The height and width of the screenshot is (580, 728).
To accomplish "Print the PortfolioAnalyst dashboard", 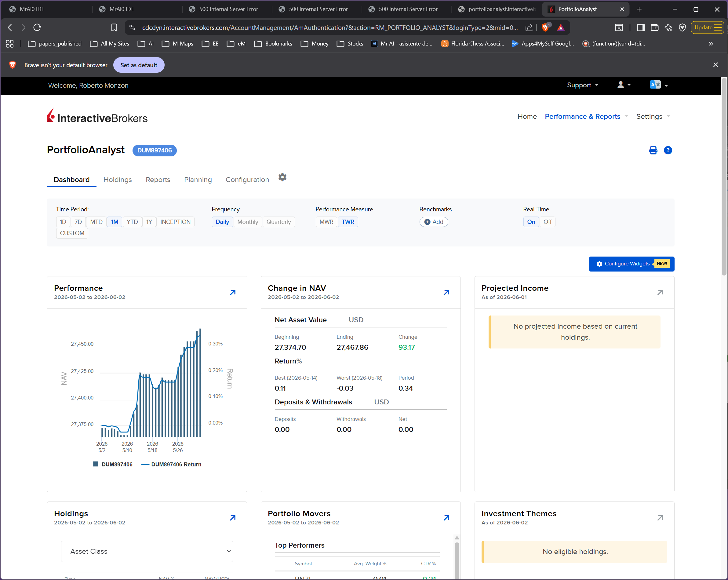I will pyautogui.click(x=653, y=150).
